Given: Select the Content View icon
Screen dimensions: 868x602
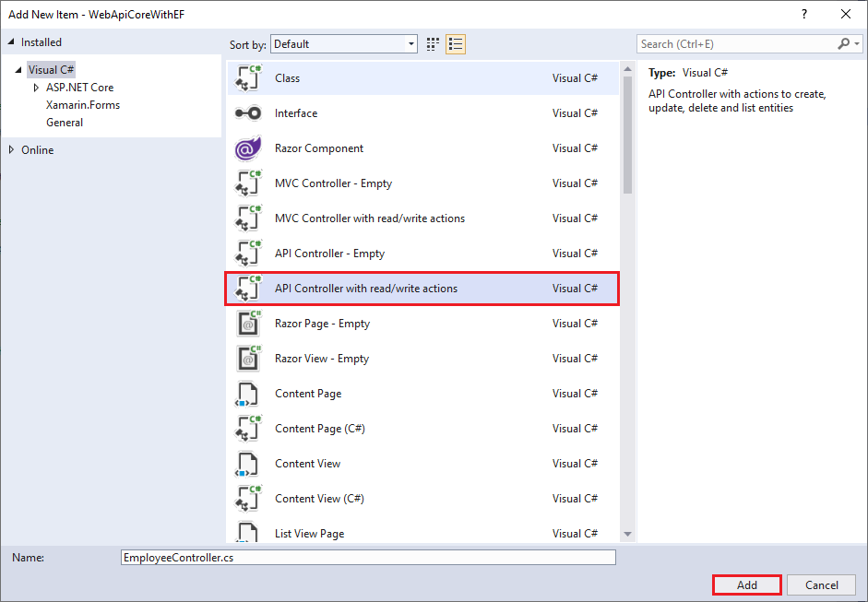Looking at the screenshot, I should pyautogui.click(x=247, y=464).
